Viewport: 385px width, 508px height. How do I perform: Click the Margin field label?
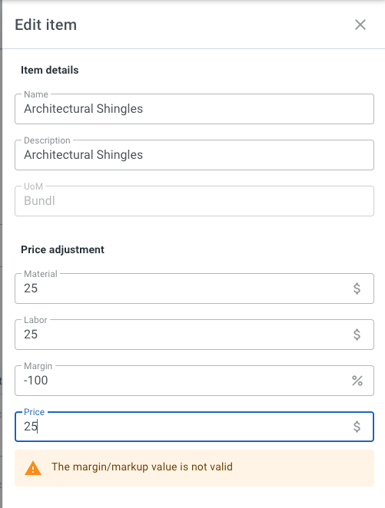(38, 366)
